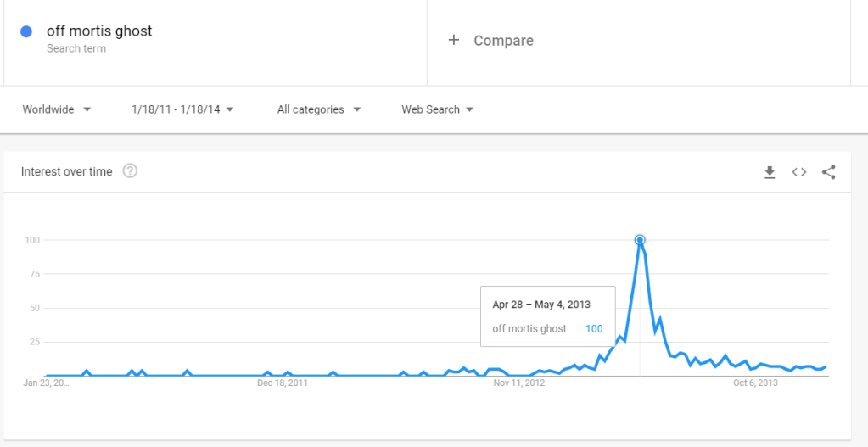Screen dimensions: 868x447
Task: Click the 75 value on the y-axis
Action: click(32, 274)
